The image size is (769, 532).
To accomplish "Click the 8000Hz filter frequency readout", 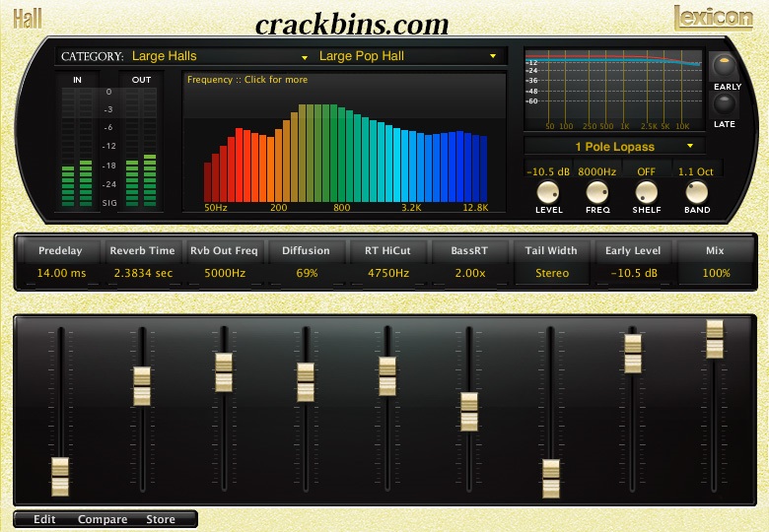I will click(596, 171).
